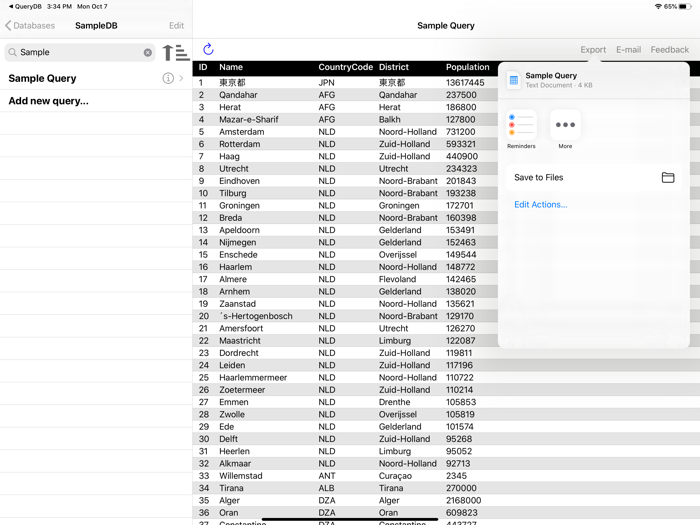This screenshot has height=525, width=700.
Task: Click the refresh query icon
Action: (x=208, y=49)
